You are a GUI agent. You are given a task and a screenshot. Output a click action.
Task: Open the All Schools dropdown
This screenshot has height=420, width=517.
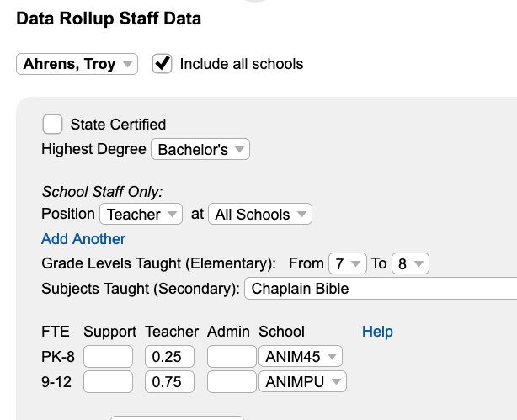[x=260, y=214]
